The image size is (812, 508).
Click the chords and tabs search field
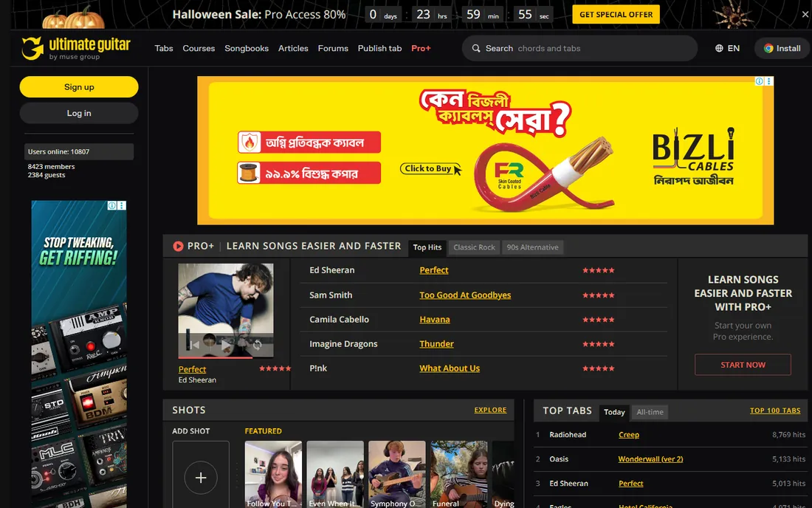click(580, 48)
